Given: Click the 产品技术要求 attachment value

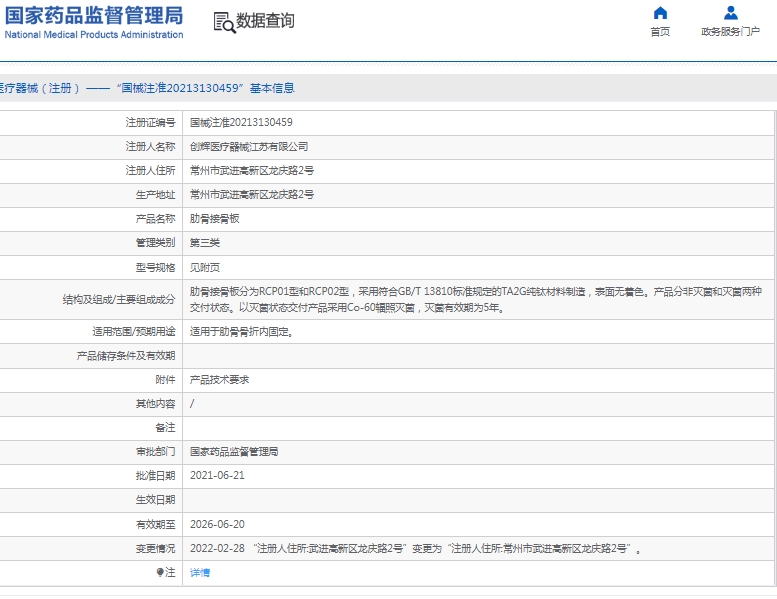Looking at the screenshot, I should click(x=219, y=380).
